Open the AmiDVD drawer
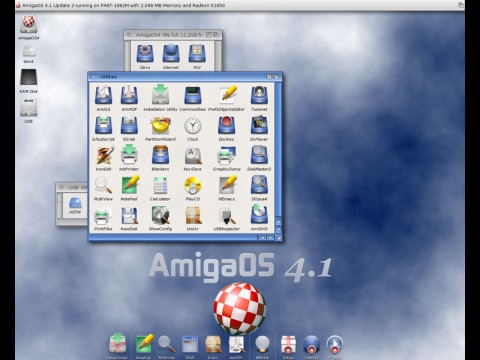Image resolution: width=480 pixels, height=360 pixels. point(259,214)
